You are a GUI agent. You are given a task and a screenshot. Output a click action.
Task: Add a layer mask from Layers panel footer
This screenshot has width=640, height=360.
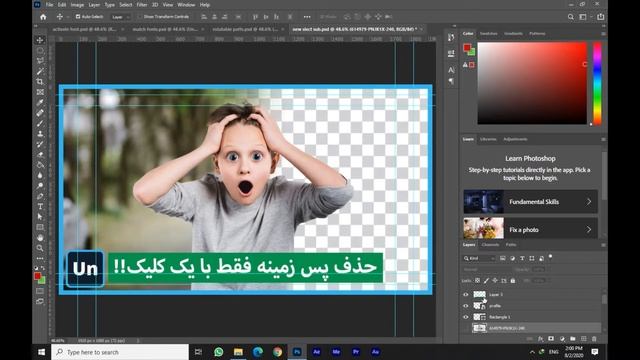tap(551, 339)
